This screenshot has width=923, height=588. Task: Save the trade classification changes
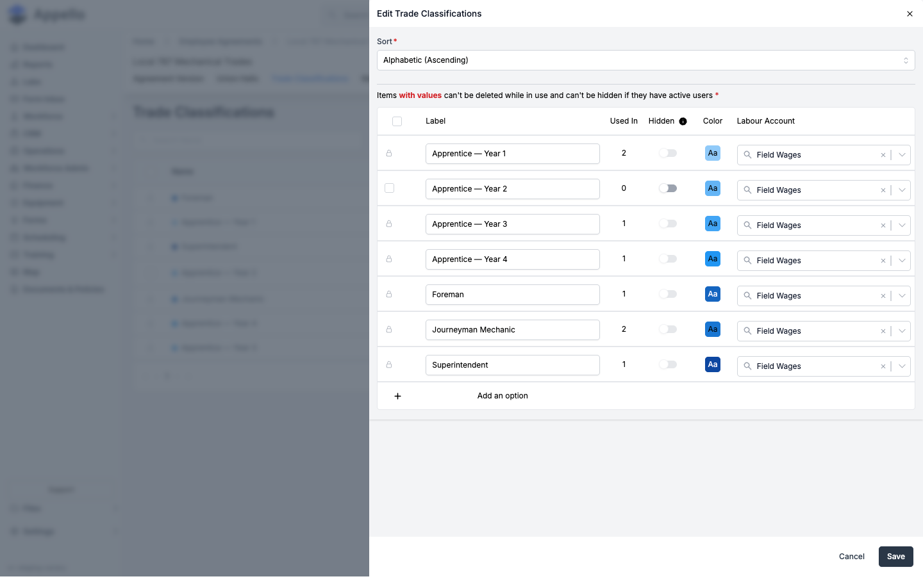click(895, 557)
